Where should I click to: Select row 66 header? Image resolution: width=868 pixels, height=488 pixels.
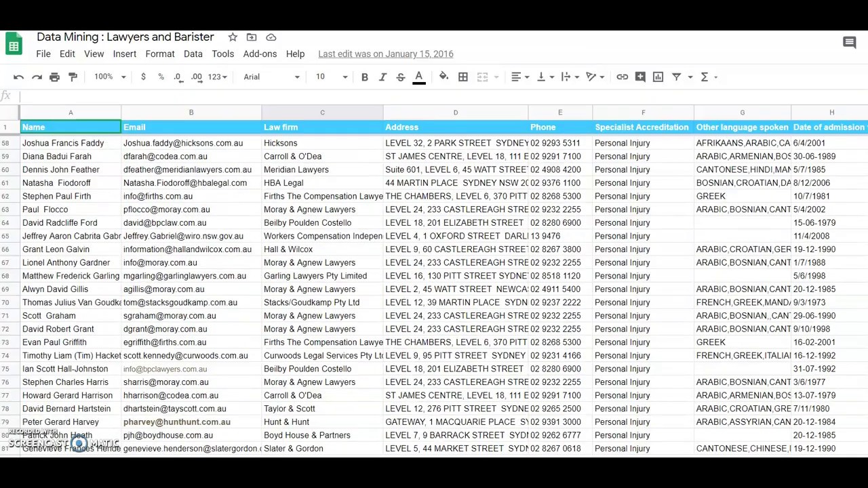(x=5, y=249)
